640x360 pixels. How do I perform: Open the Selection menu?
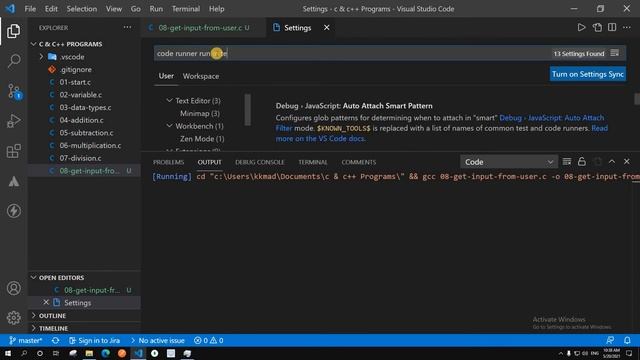(82, 9)
